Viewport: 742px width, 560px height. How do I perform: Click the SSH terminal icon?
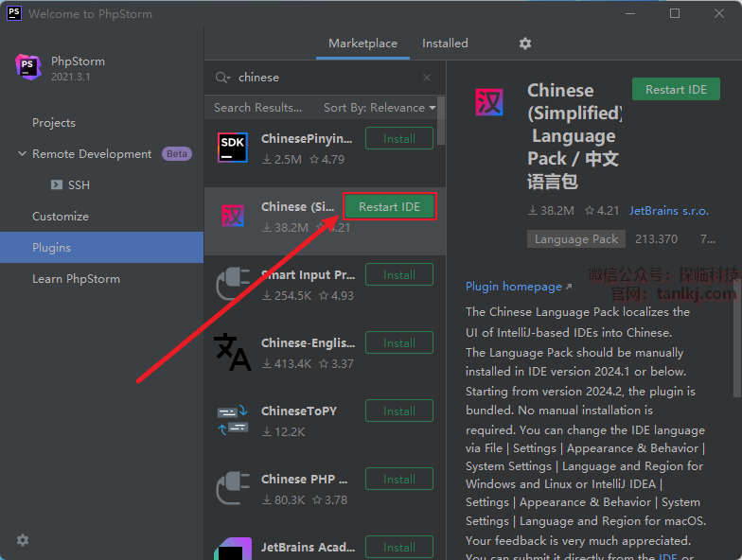(57, 184)
